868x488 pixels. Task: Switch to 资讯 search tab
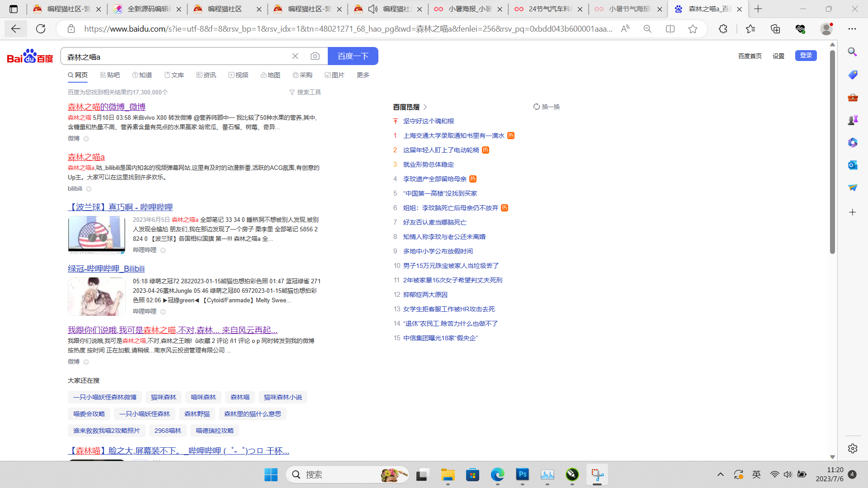tap(206, 75)
